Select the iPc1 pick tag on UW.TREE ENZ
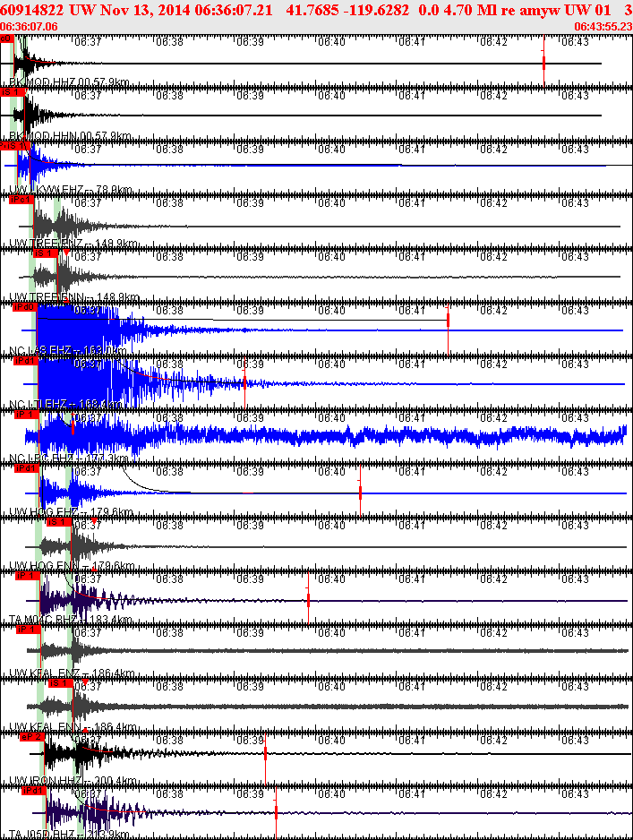The image size is (633, 840). pos(21,200)
